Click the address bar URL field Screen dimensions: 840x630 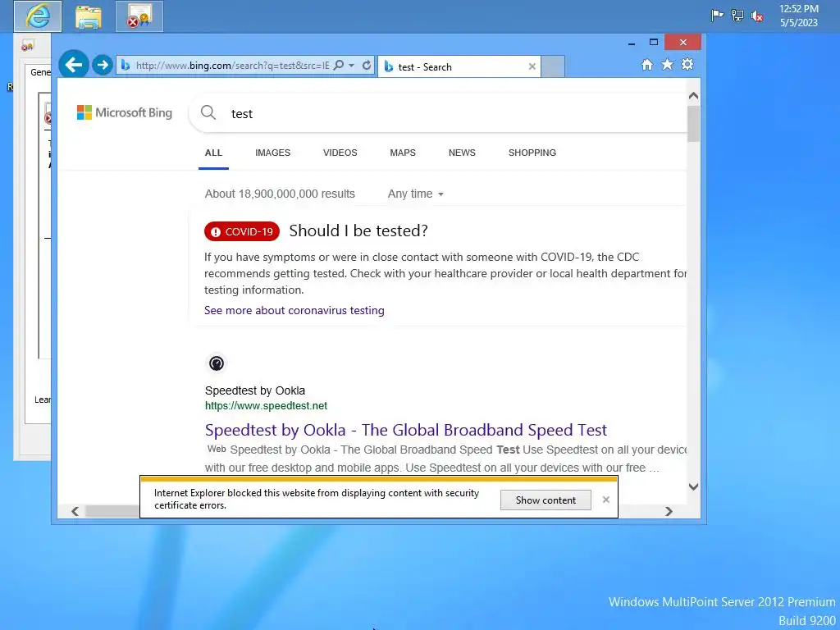click(x=232, y=66)
